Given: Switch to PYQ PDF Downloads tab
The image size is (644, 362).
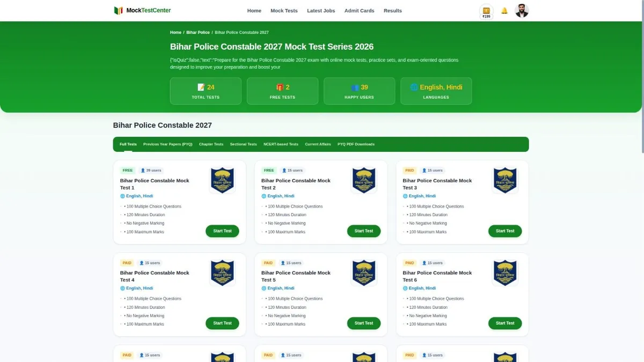Looking at the screenshot, I should click(356, 144).
